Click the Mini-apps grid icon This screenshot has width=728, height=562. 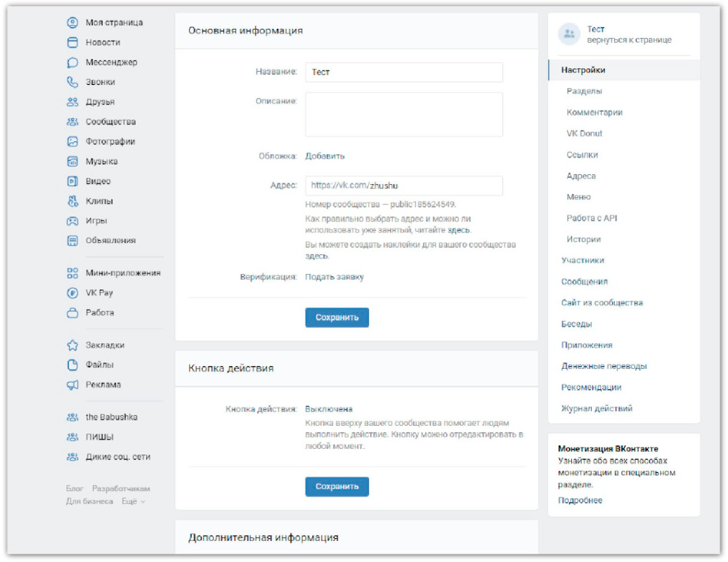coord(72,273)
